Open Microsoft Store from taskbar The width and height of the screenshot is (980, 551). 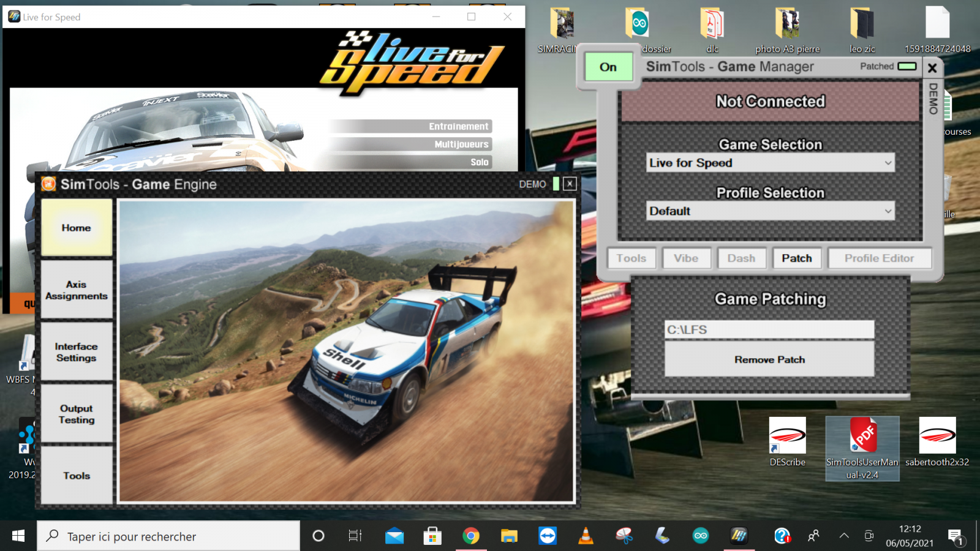point(432,536)
